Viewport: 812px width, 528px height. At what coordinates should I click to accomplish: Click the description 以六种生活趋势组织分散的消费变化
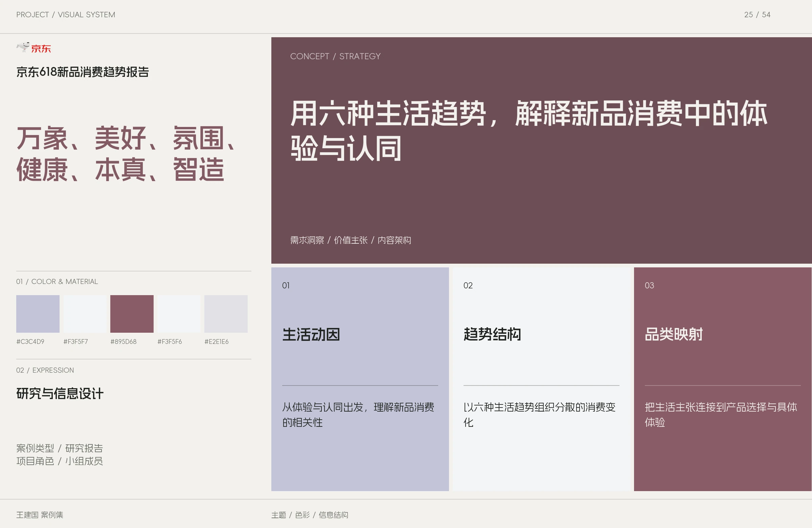click(539, 415)
